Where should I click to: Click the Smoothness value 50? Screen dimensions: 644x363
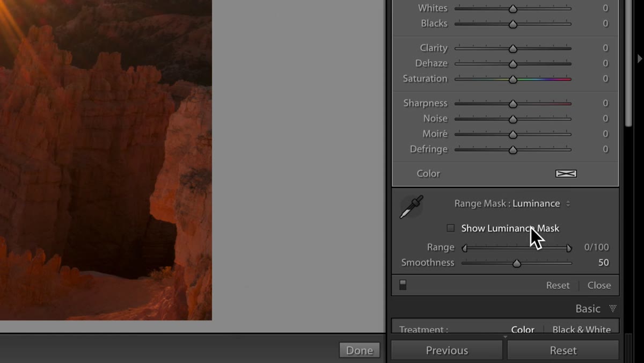coord(603,263)
